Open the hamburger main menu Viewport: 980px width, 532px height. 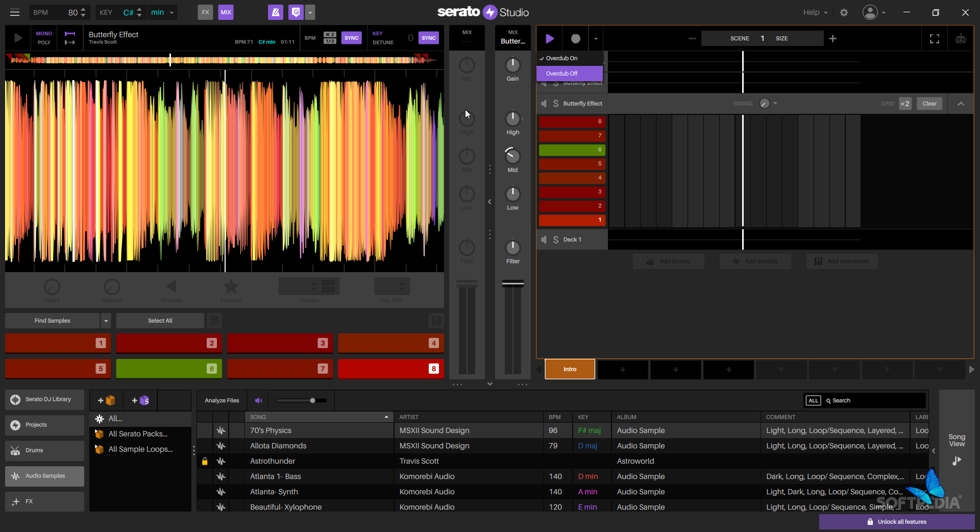click(x=15, y=12)
